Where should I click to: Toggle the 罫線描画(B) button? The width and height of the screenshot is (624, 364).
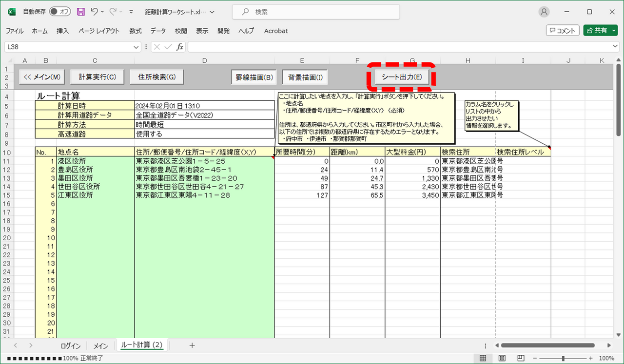(254, 77)
